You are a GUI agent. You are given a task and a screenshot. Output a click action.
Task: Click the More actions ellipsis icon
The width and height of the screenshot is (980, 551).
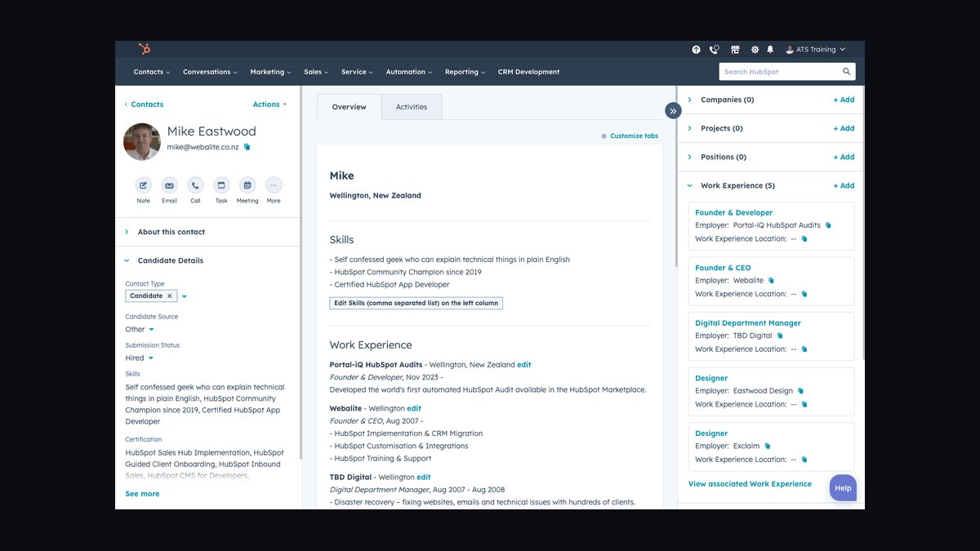274,185
